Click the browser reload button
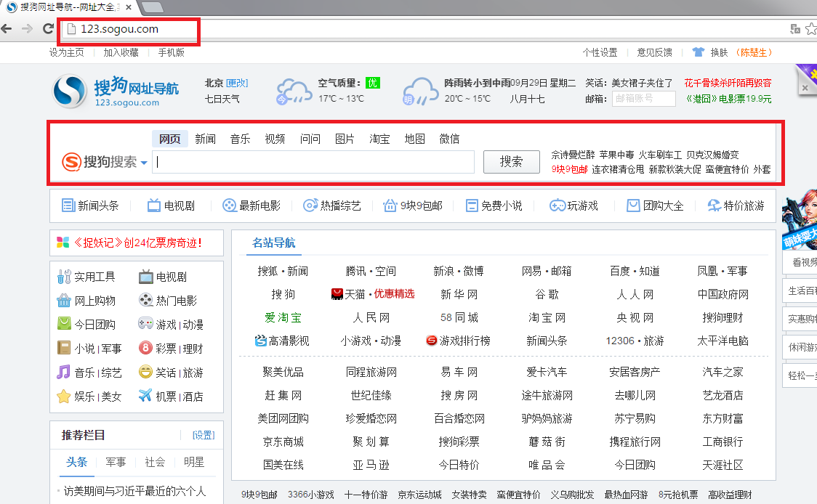 [48, 29]
